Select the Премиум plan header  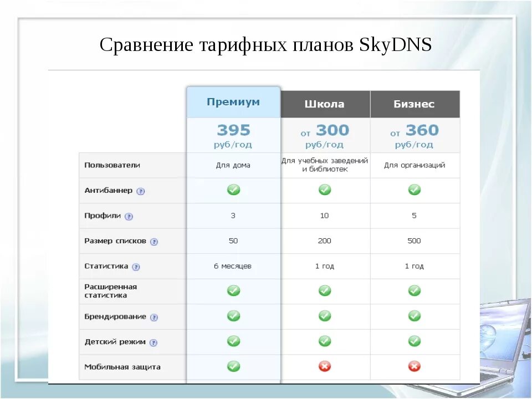[x=233, y=102]
